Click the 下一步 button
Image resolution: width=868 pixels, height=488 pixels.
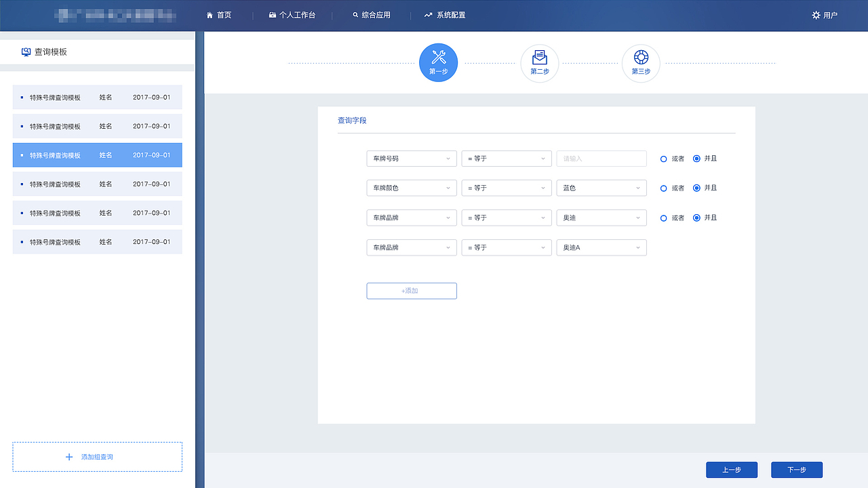click(x=797, y=470)
